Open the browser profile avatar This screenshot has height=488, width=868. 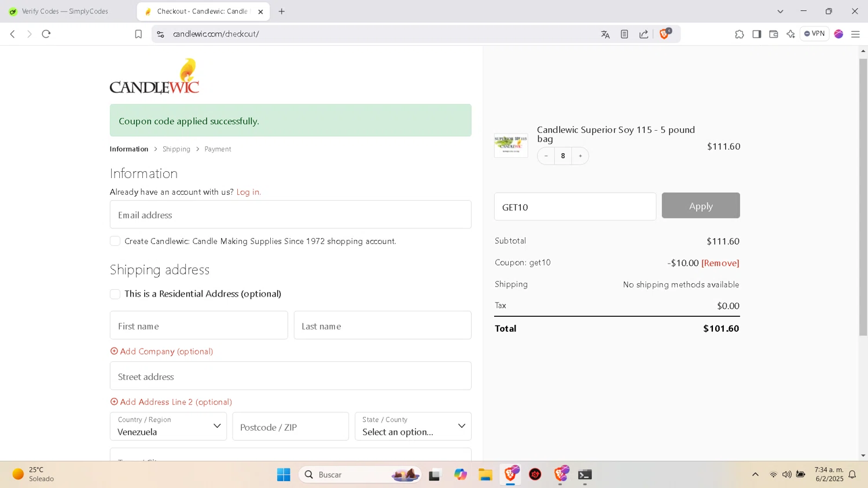838,34
